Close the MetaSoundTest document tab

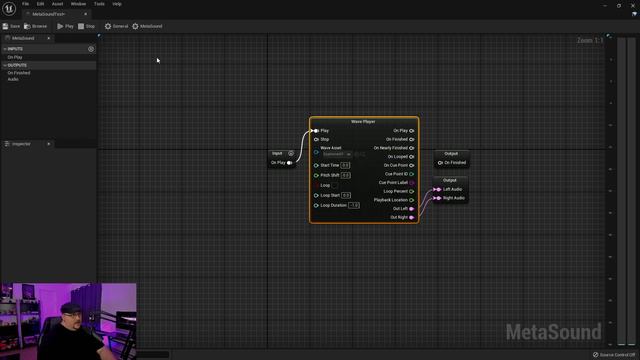tap(86, 14)
